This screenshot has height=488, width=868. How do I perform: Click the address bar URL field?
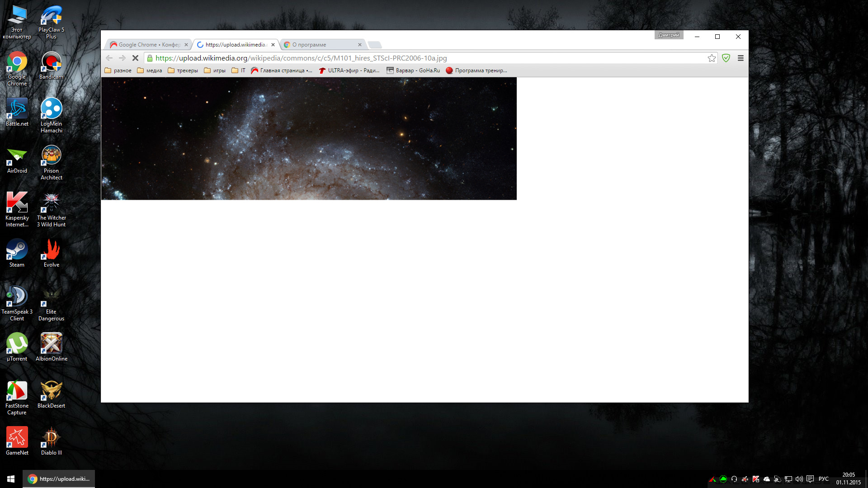407,58
